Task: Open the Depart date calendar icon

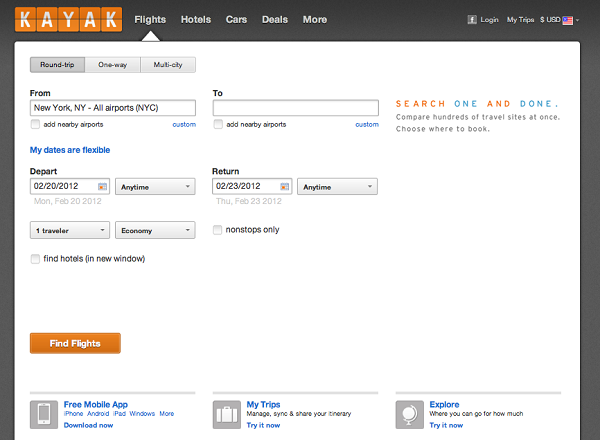Action: pos(102,186)
